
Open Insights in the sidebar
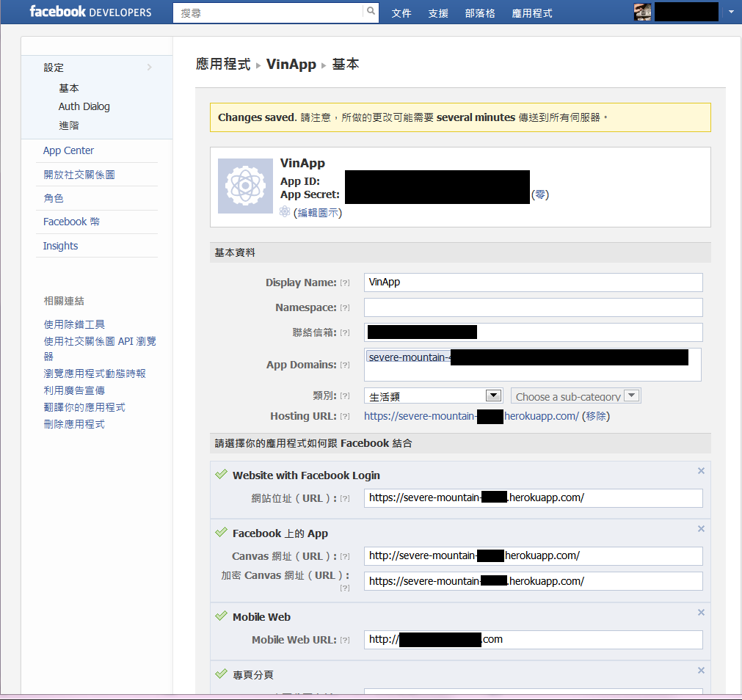pyautogui.click(x=61, y=246)
